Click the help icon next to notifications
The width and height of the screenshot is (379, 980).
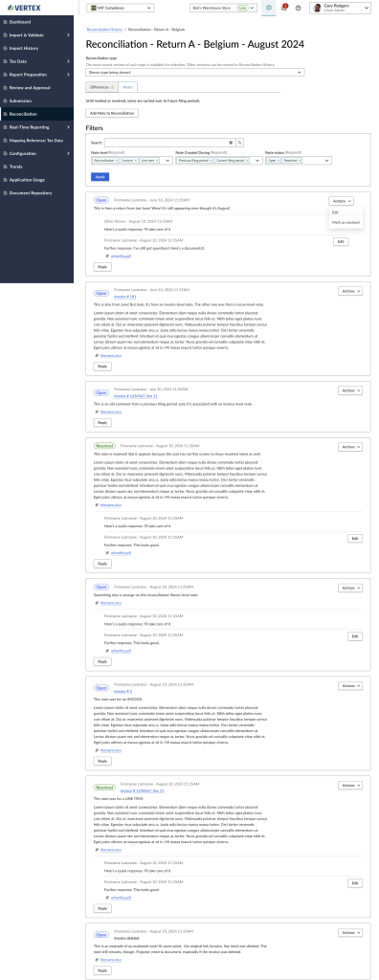298,8
